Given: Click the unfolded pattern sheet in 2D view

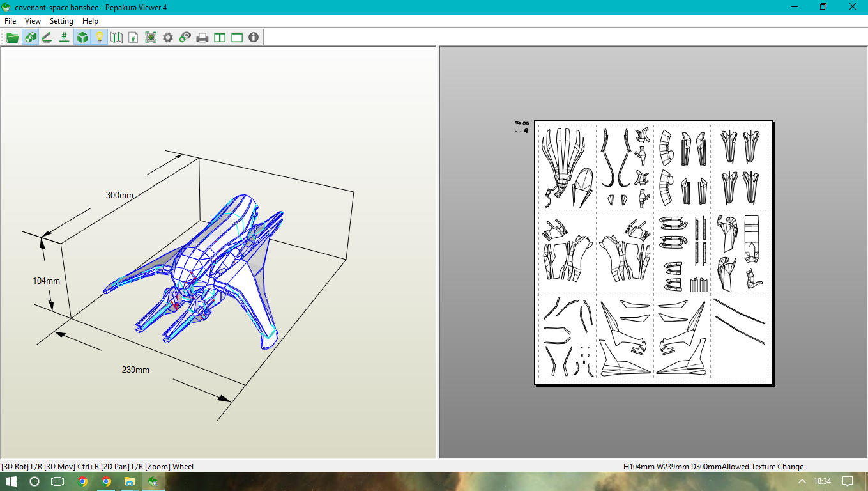Looking at the screenshot, I should click(x=653, y=253).
